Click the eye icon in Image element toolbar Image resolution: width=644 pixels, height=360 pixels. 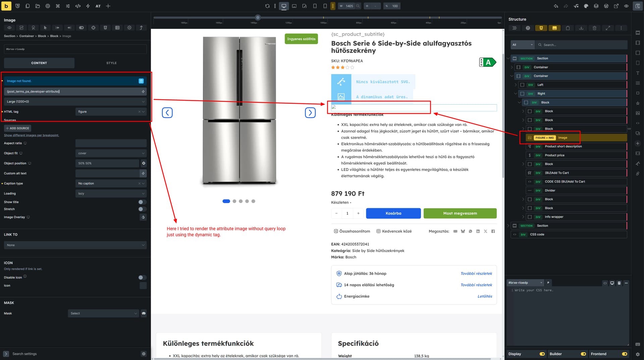coord(9,28)
